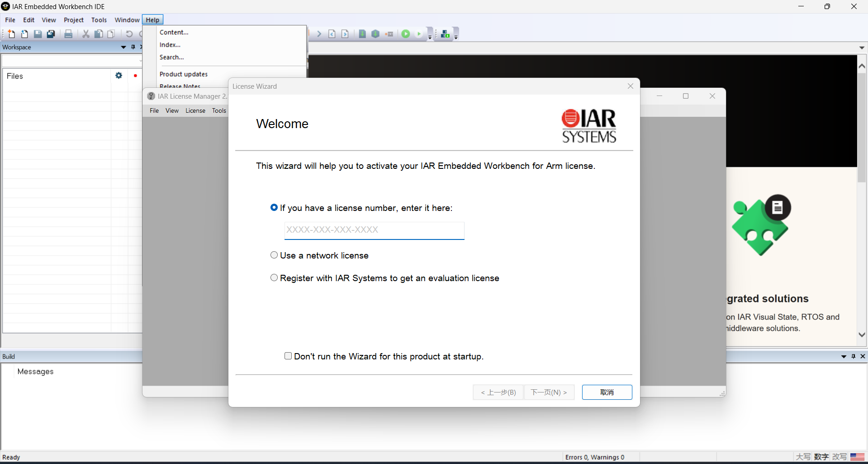Maximize the License Manager window
The image size is (868, 464).
[x=686, y=96]
